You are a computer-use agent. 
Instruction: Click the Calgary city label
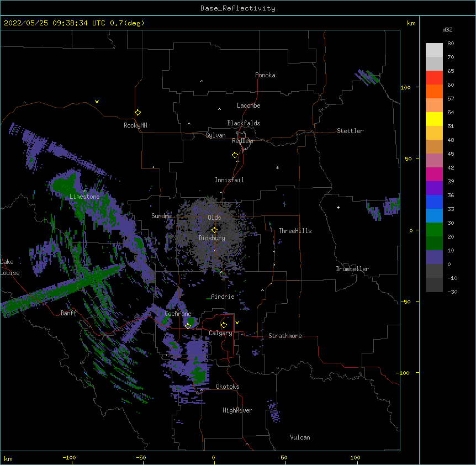coord(220,333)
